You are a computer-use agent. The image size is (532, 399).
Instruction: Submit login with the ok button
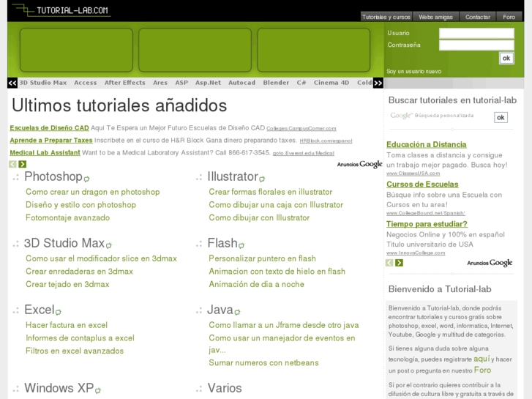coord(506,58)
